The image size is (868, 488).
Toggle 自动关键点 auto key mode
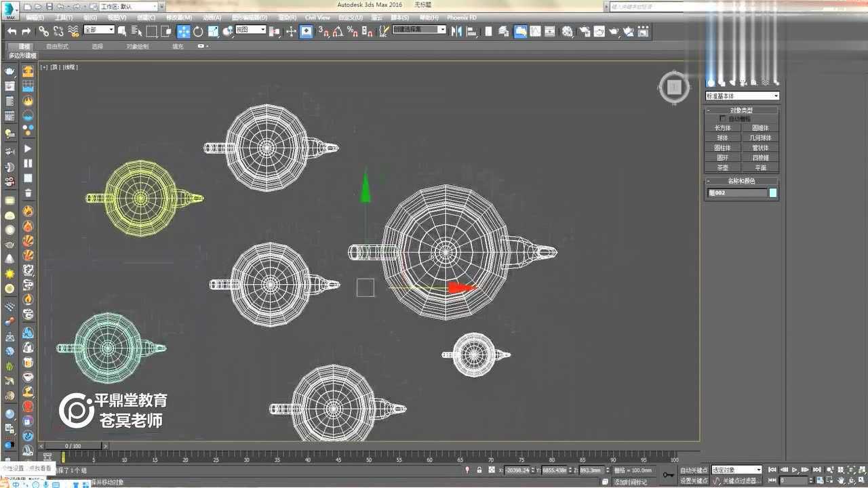point(693,470)
